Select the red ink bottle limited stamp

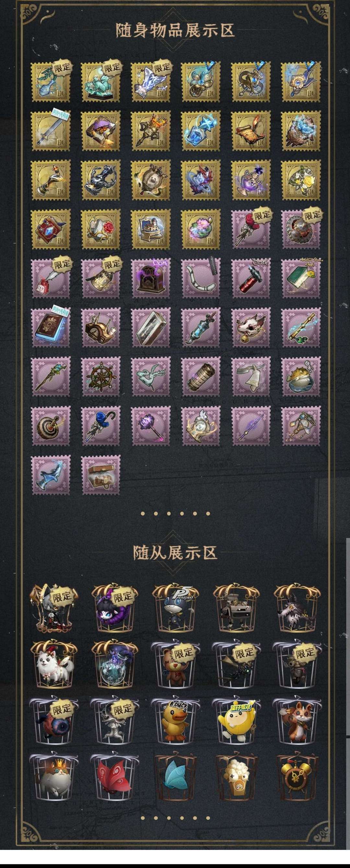tap(51, 278)
